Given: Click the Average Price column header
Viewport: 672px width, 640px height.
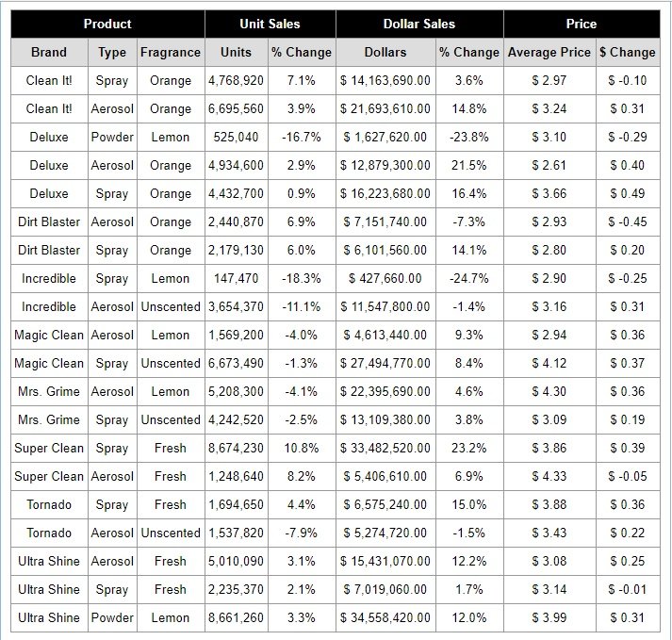Looking at the screenshot, I should tap(549, 53).
